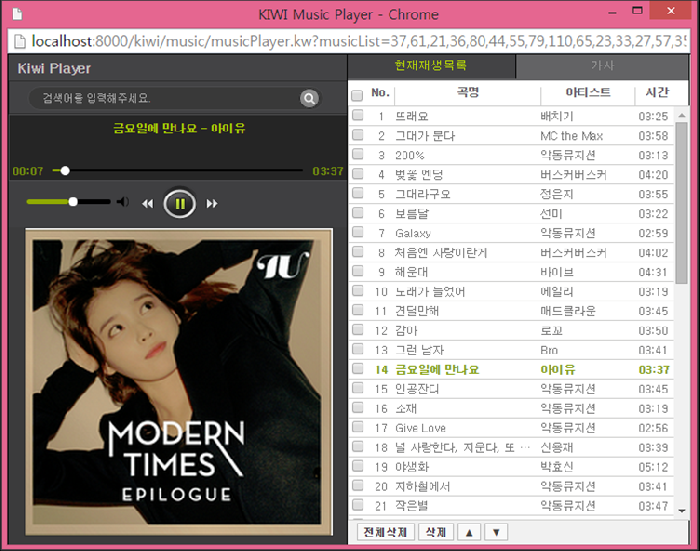Check the box for track 1 뜨래요
This screenshot has width=700, height=551.
click(x=357, y=116)
